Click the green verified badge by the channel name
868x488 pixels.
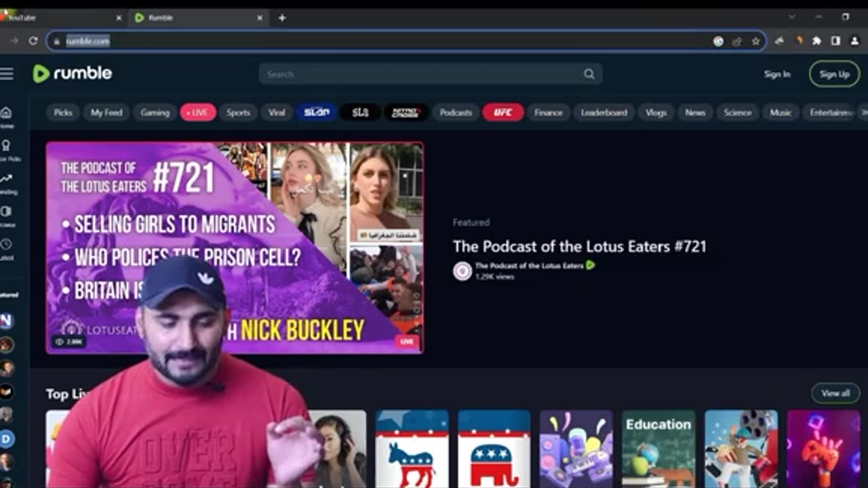[x=590, y=266]
